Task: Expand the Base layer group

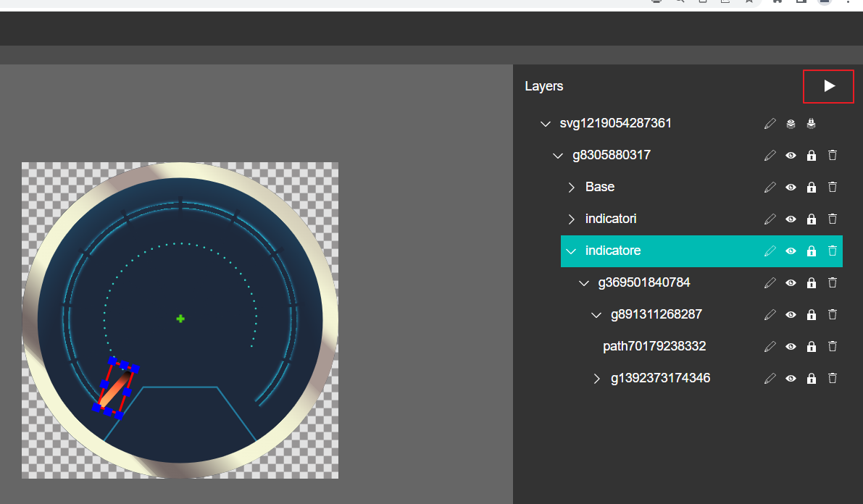Action: (x=571, y=187)
